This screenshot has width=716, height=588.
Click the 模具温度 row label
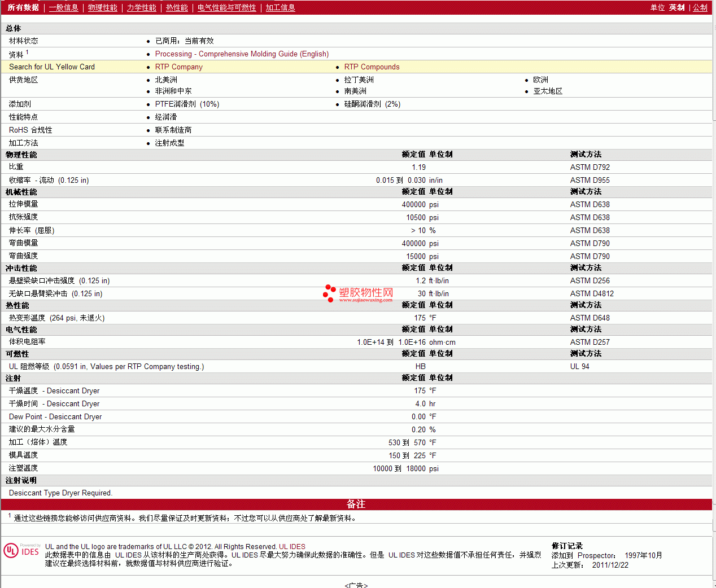click(x=23, y=455)
